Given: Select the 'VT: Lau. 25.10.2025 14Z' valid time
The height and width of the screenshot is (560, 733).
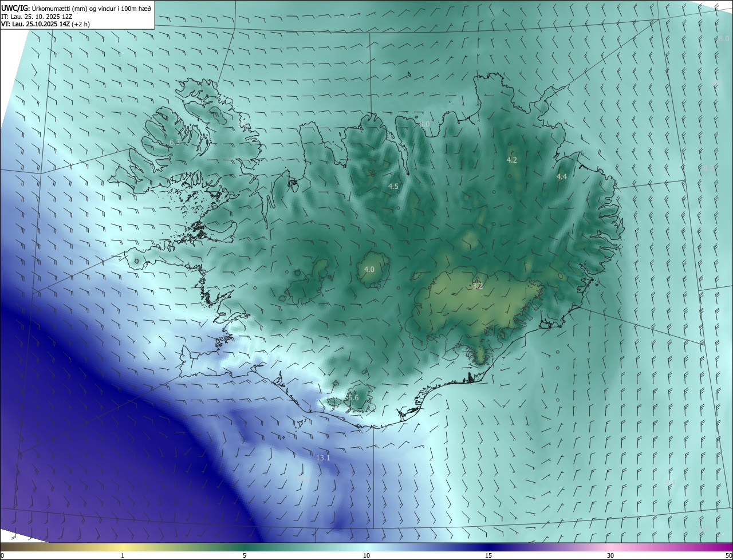Looking at the screenshot, I should click(x=36, y=24).
